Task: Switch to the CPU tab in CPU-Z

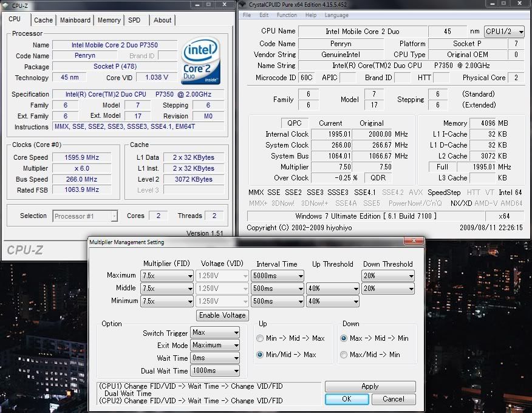Action: (15, 19)
